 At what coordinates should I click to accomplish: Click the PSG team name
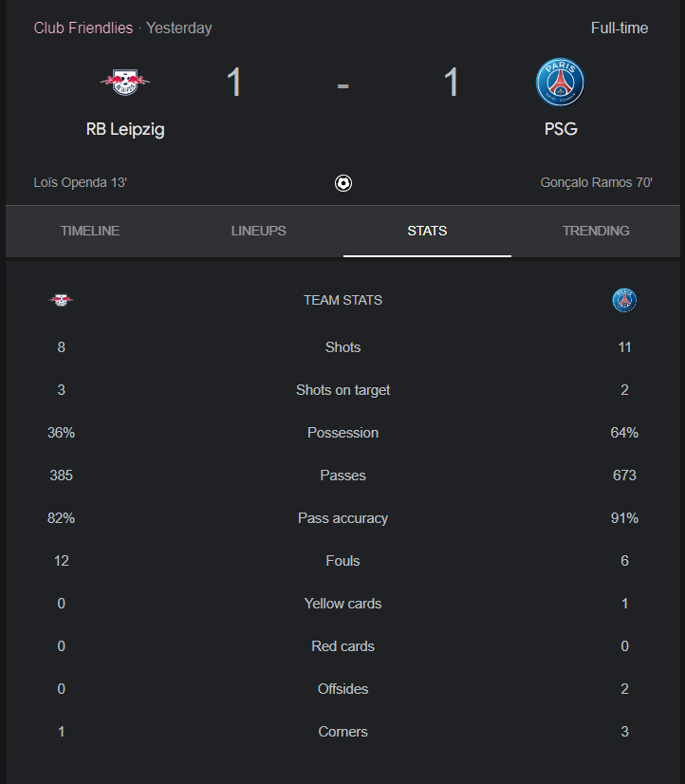click(561, 129)
